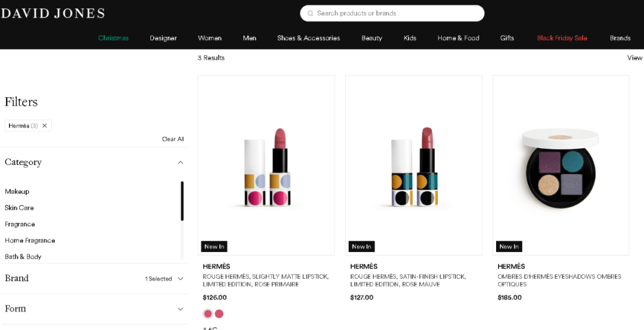This screenshot has width=644, height=330.
Task: Open the Christmas menu
Action: pos(113,38)
